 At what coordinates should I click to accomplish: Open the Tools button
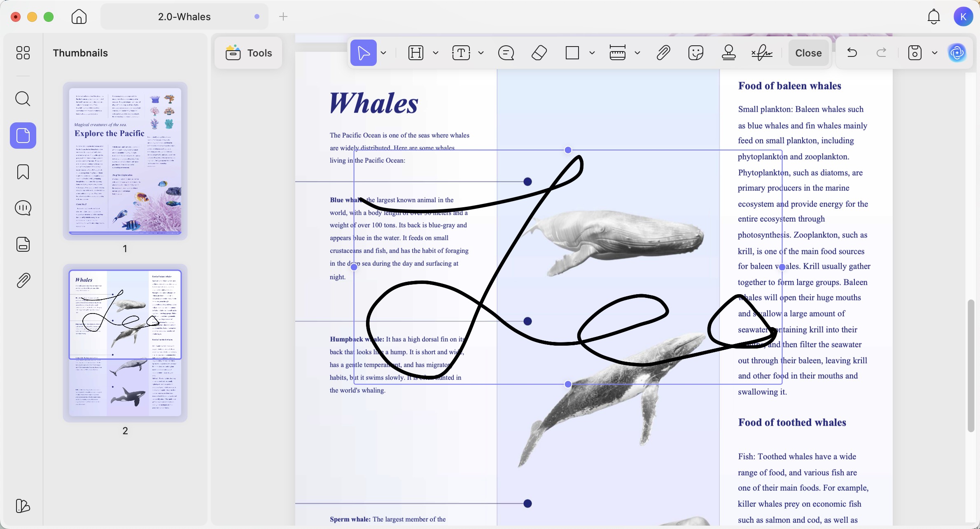tap(249, 53)
